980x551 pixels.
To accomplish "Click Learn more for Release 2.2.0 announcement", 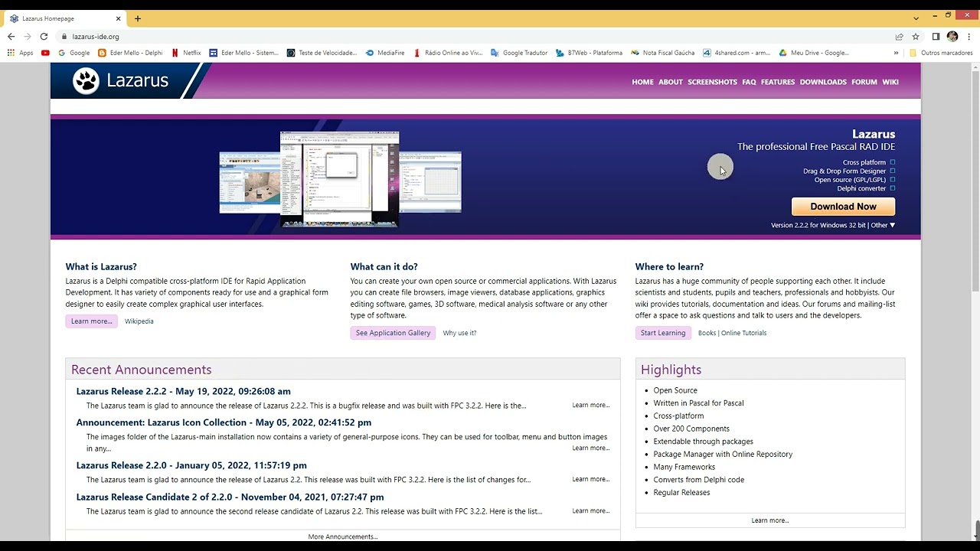I will 591,479.
